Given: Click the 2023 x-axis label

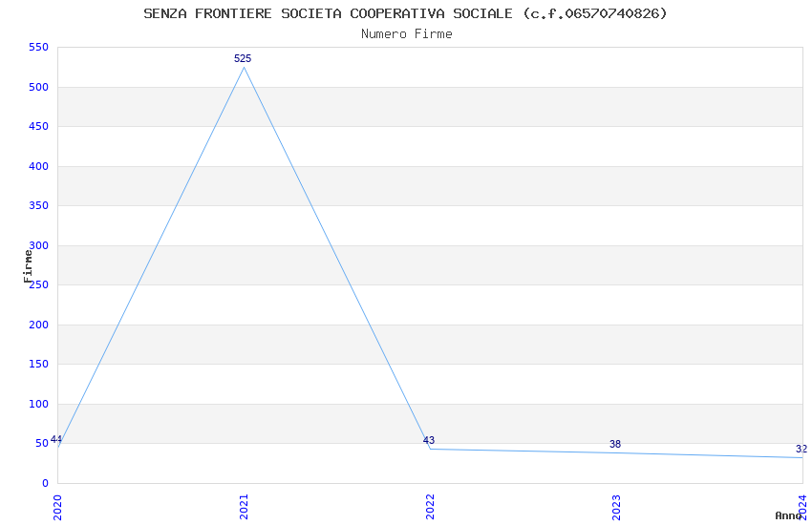Looking at the screenshot, I should [x=616, y=508].
